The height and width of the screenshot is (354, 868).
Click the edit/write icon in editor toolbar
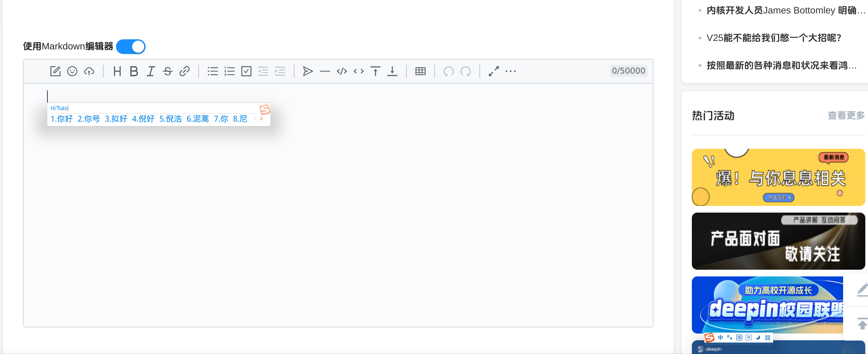55,71
